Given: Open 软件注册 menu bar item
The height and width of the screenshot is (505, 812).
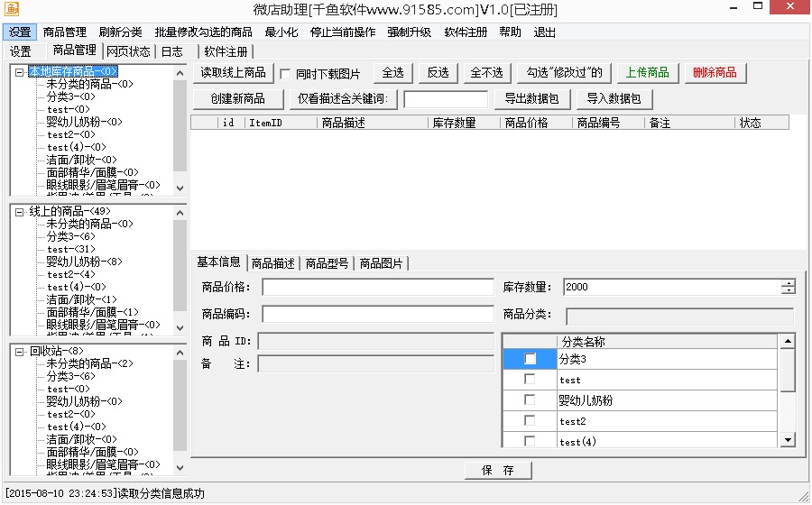Looking at the screenshot, I should 466,32.
